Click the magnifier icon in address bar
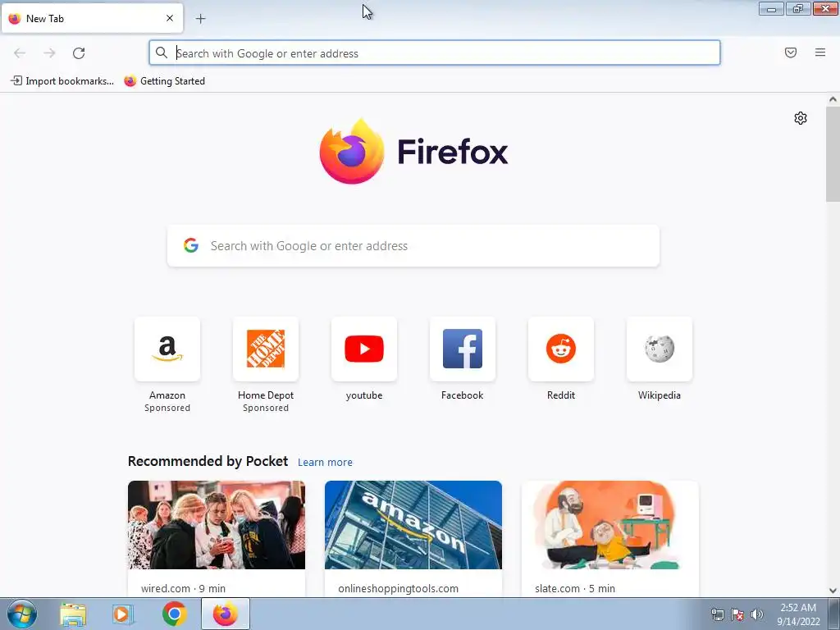The image size is (840, 630). (162, 52)
